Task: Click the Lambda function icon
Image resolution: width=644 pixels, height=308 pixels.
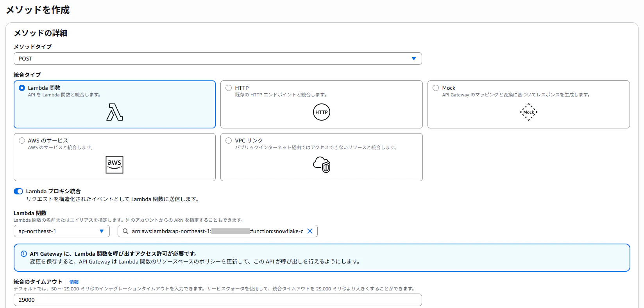Action: pyautogui.click(x=114, y=112)
